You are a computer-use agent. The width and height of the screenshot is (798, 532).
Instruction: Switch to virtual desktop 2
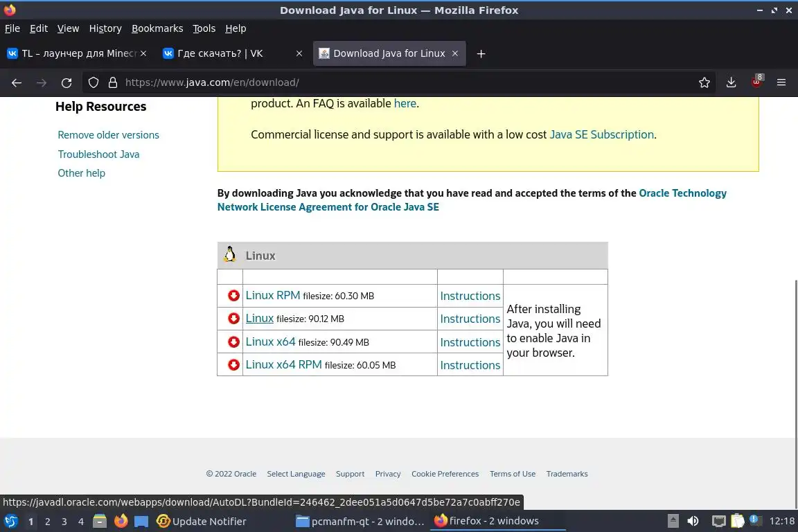47,522
